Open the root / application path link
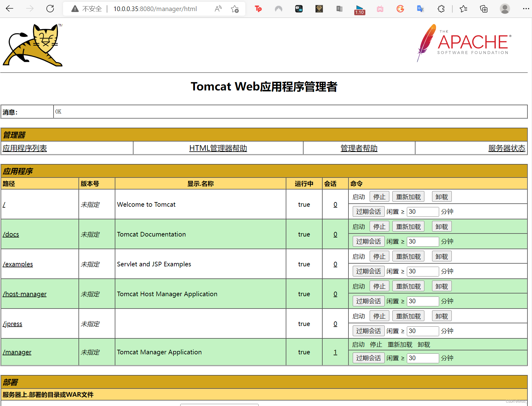Image resolution: width=532 pixels, height=406 pixels. [x=4, y=205]
